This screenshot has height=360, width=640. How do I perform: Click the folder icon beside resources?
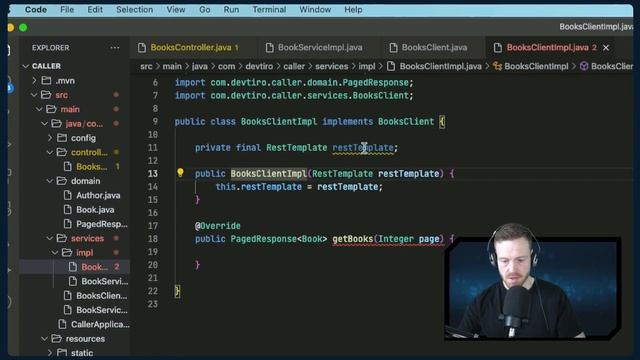57,338
